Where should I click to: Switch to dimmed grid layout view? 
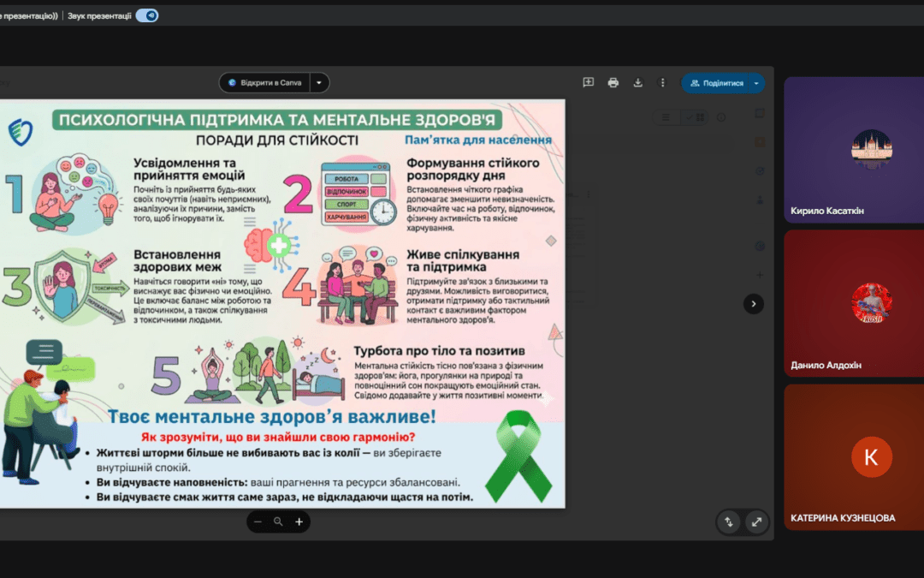[x=695, y=117]
